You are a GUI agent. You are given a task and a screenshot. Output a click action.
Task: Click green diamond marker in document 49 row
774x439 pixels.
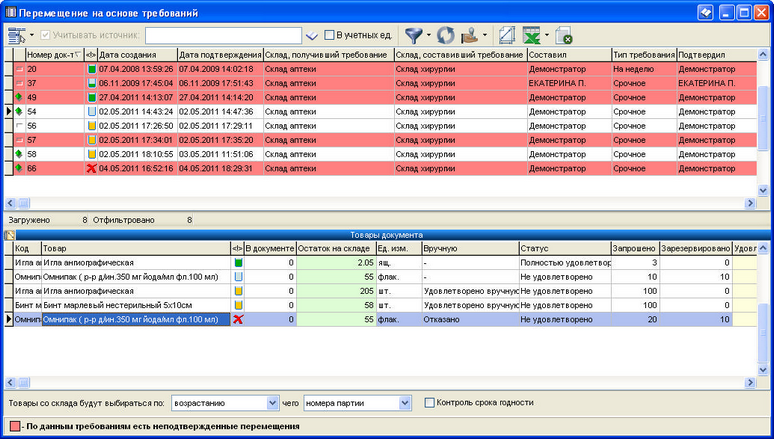click(19, 97)
